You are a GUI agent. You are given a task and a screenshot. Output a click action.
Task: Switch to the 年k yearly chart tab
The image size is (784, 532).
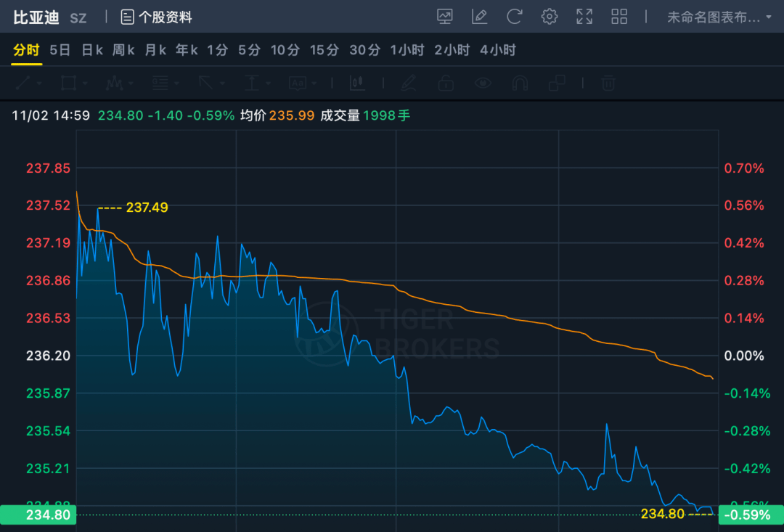tap(187, 50)
